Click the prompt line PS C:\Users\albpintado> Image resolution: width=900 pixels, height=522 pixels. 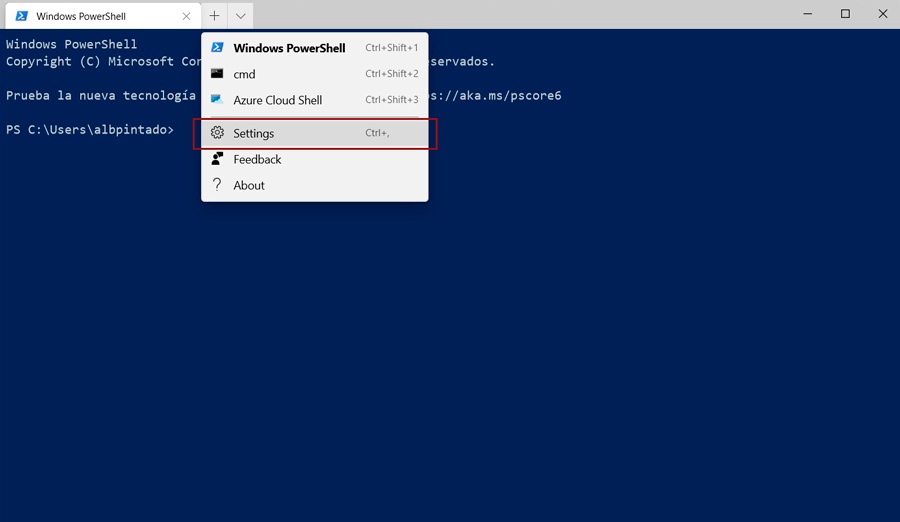[x=90, y=130]
